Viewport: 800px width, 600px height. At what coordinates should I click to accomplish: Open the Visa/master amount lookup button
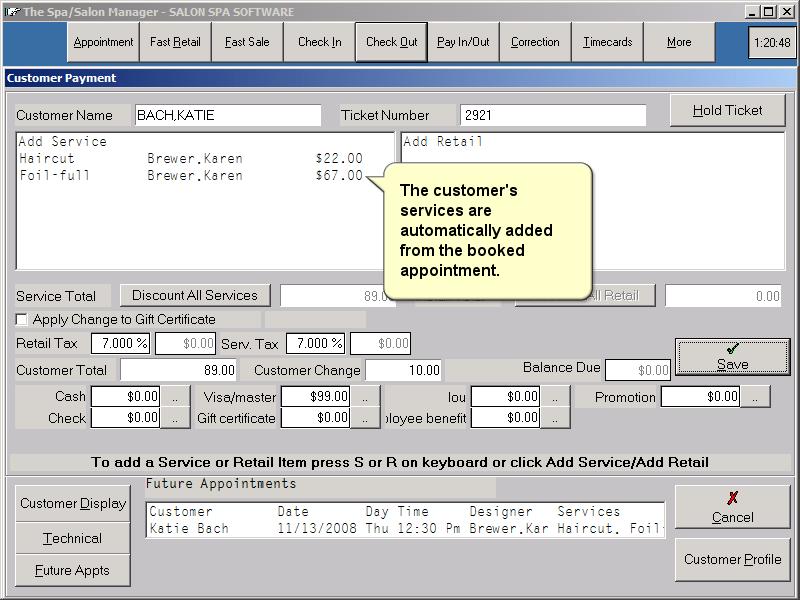pos(365,397)
